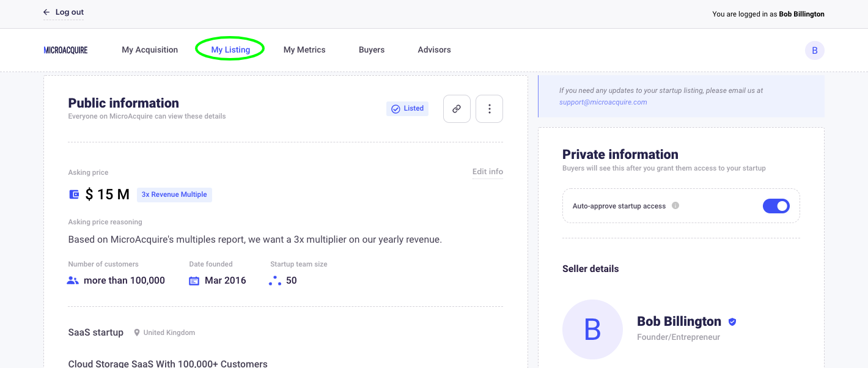Click the Auto-approve startup access label
The height and width of the screenshot is (368, 868).
point(619,206)
